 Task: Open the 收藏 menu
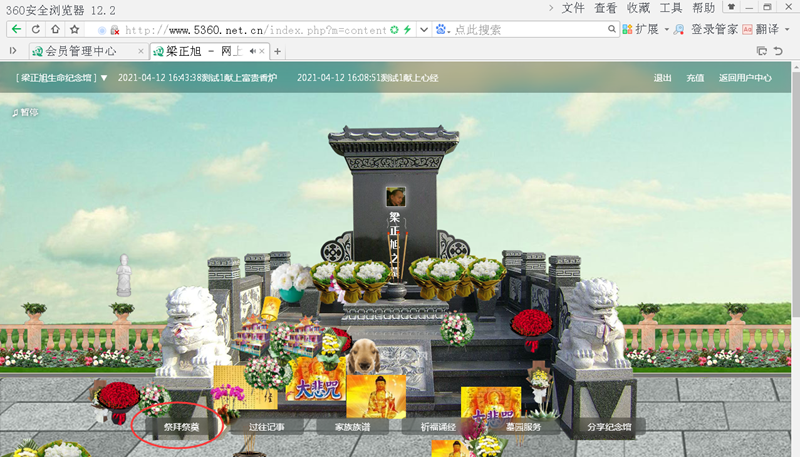tap(638, 8)
